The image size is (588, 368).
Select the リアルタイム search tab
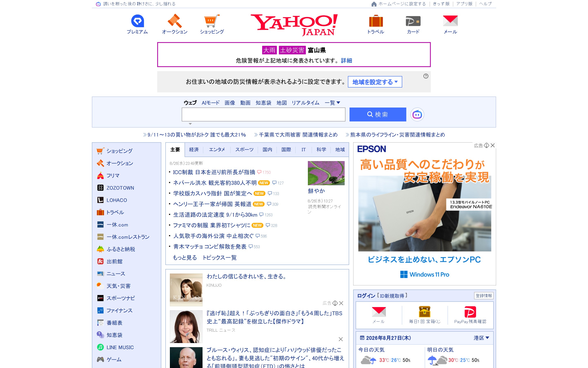tap(305, 103)
